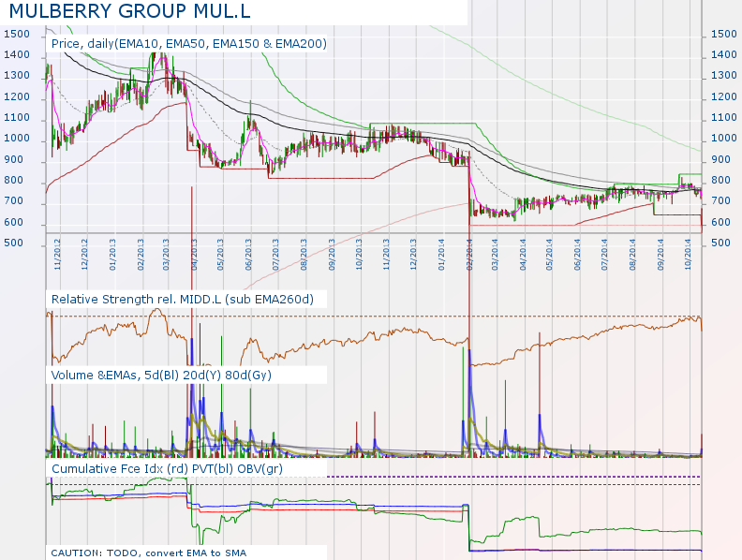
Task: Click the Volume & EMAs panel label
Action: click(x=161, y=376)
